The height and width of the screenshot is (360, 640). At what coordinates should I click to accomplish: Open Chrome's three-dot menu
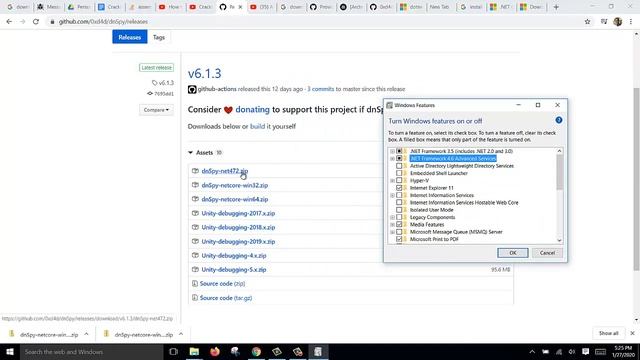pos(631,22)
